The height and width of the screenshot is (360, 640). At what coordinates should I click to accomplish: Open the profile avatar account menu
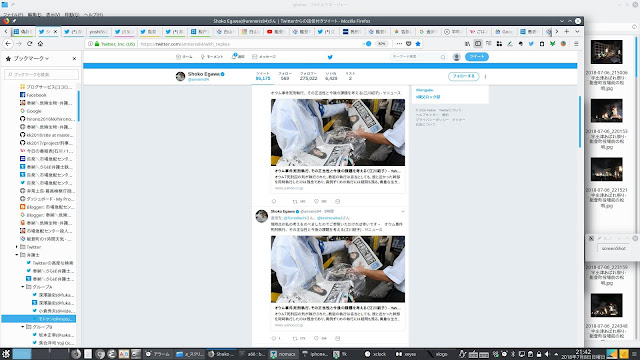pos(456,57)
